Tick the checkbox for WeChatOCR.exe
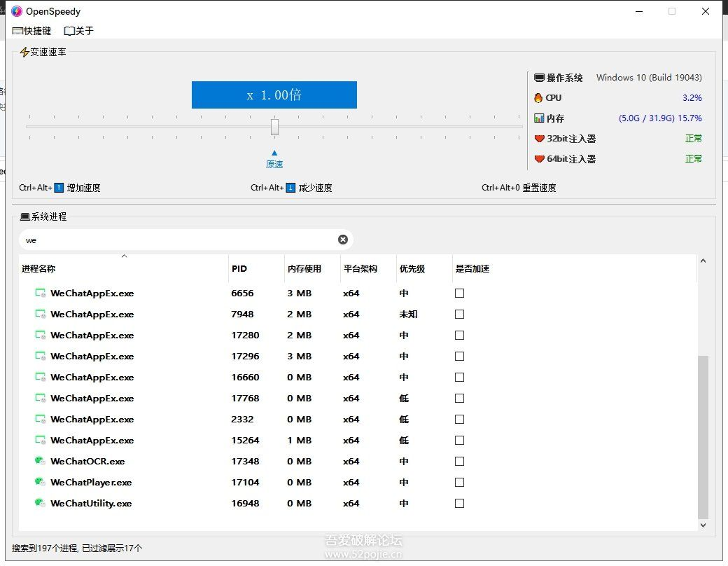The height and width of the screenshot is (566, 728). (x=460, y=461)
